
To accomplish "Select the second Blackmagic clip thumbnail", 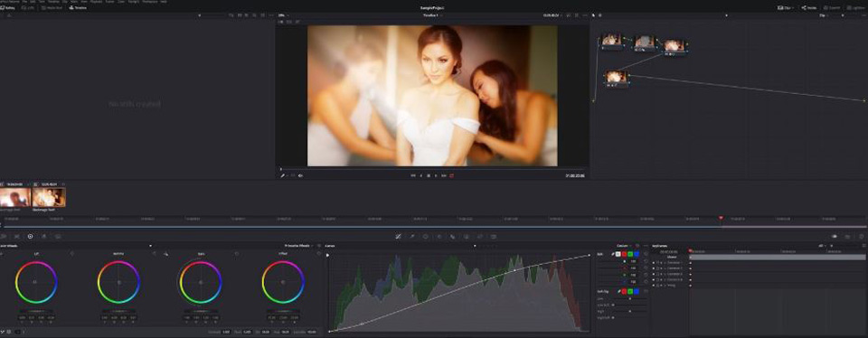I will pos(49,198).
